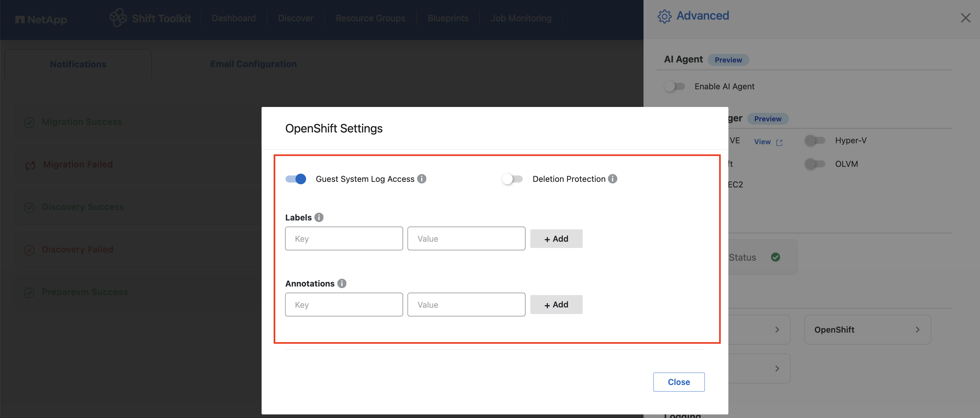Click the Shift Toolkit logo icon

coord(118,17)
